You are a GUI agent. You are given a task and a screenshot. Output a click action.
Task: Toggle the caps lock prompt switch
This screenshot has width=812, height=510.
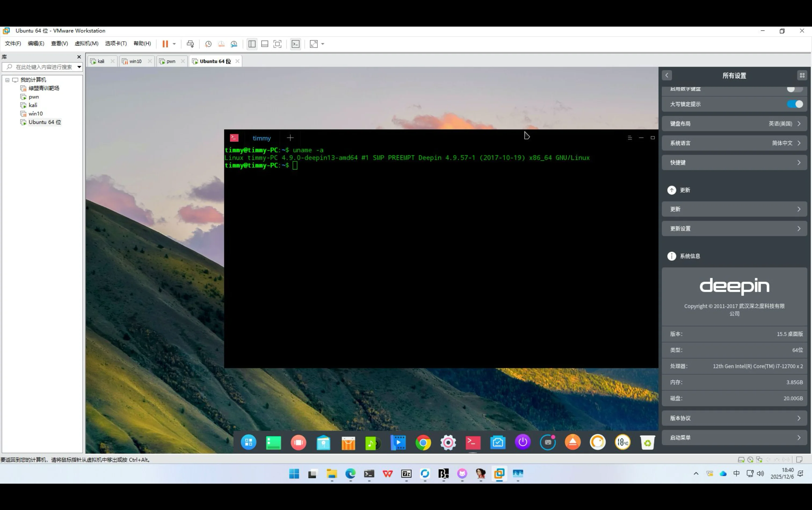click(x=795, y=104)
